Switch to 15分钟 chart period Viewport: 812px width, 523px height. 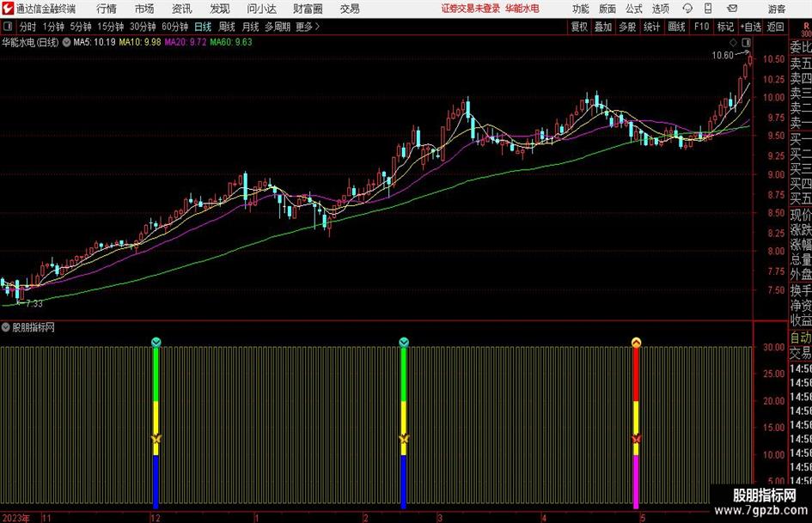110,27
